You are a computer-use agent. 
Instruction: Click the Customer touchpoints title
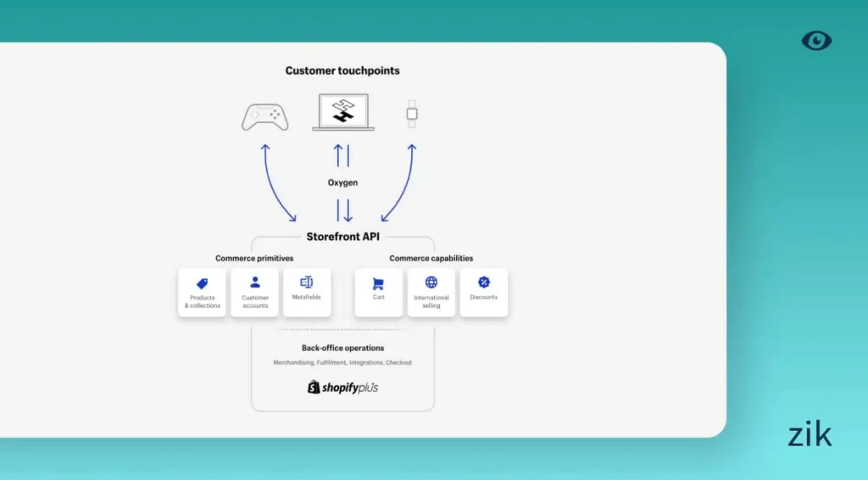pos(342,70)
